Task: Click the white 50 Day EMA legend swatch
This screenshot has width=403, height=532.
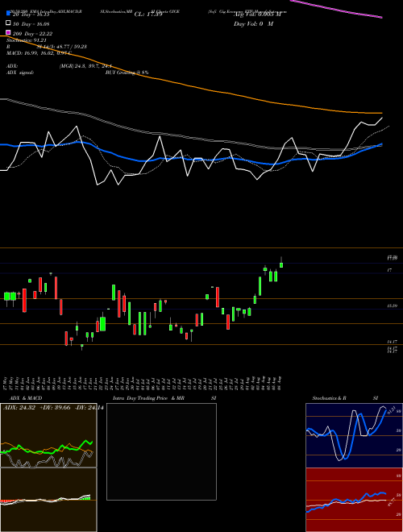Action: pyautogui.click(x=8, y=23)
